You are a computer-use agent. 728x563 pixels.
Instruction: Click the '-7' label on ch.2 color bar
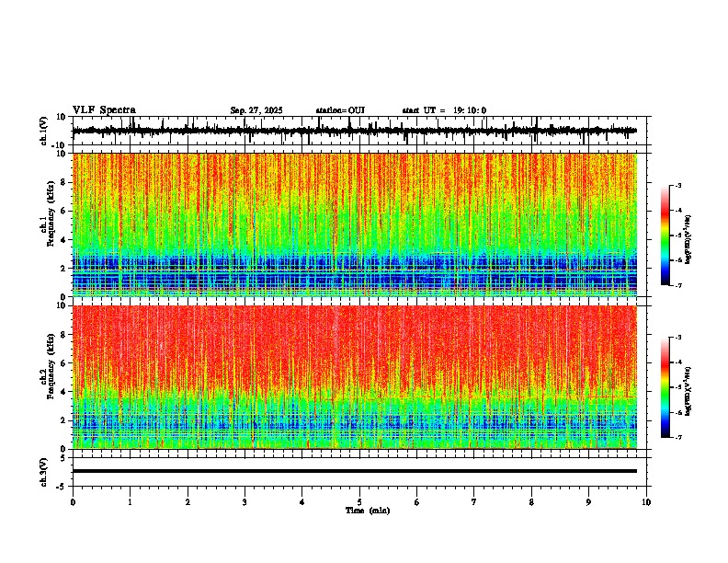tap(678, 438)
